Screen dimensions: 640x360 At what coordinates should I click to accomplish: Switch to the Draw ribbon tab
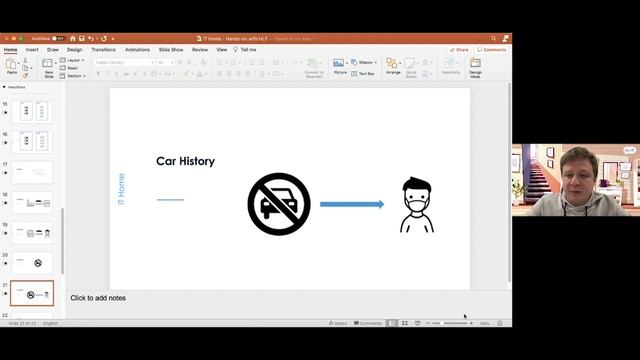click(53, 49)
